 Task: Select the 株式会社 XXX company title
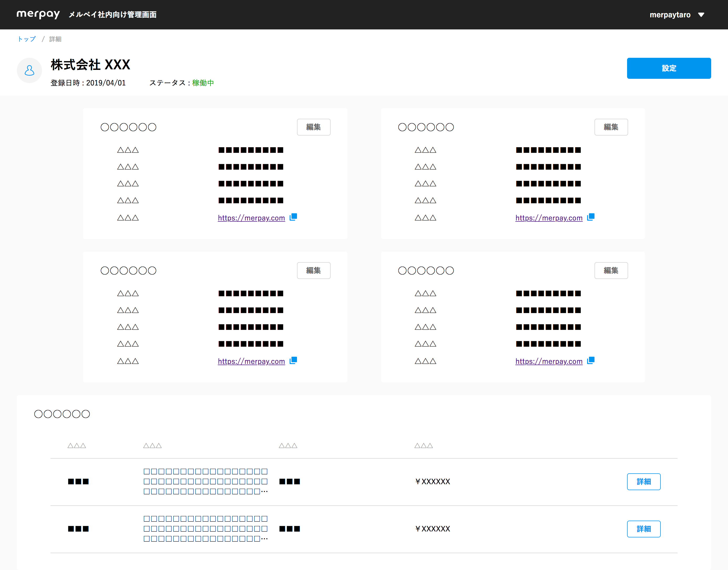90,65
